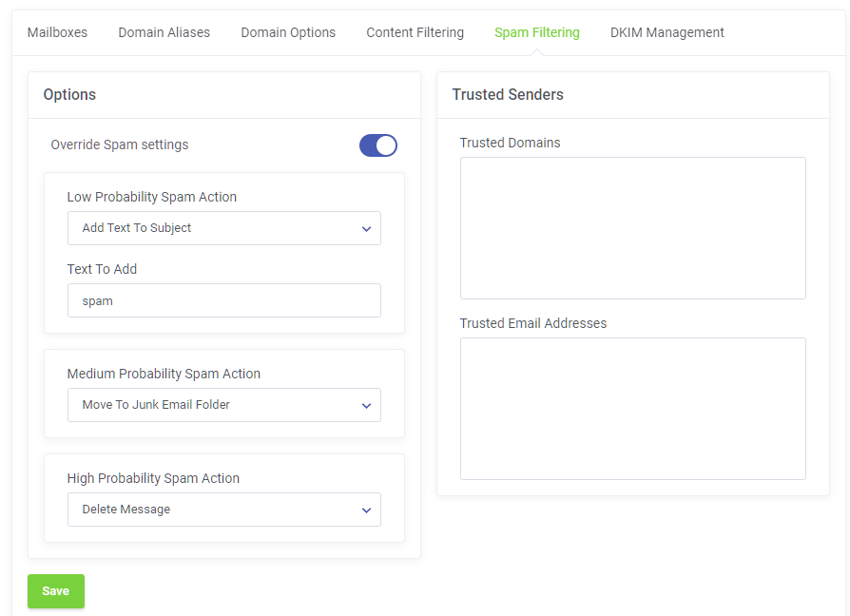Select the Content Filtering tab
The image size is (850, 616).
pyautogui.click(x=415, y=32)
